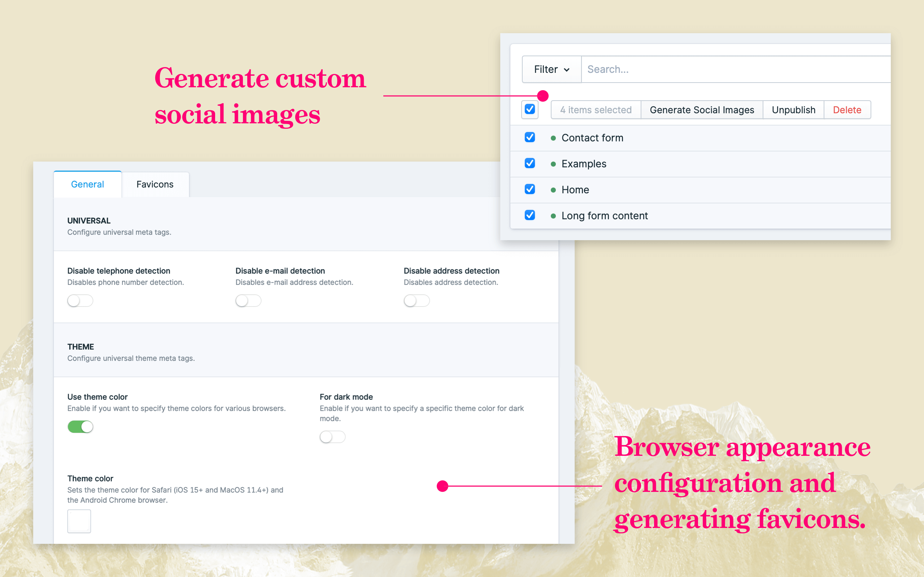Image resolution: width=924 pixels, height=577 pixels.
Task: Enable Disable telephone detection toggle
Action: point(80,301)
